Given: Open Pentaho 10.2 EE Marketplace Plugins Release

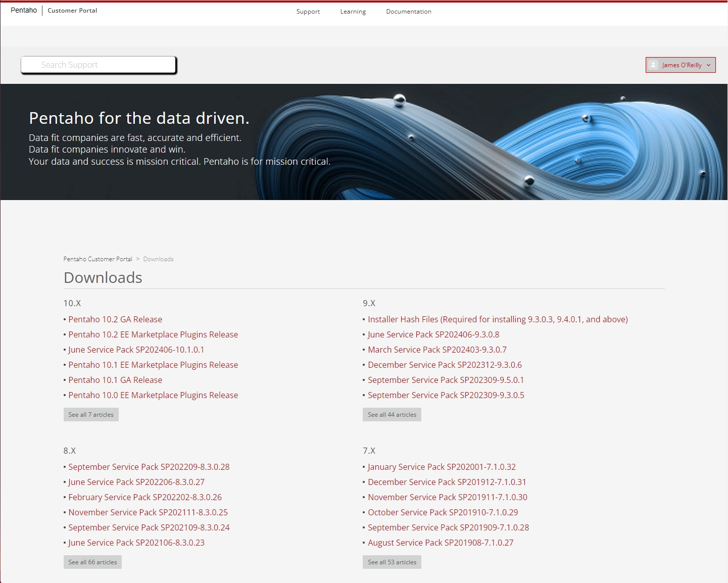Looking at the screenshot, I should coord(153,334).
